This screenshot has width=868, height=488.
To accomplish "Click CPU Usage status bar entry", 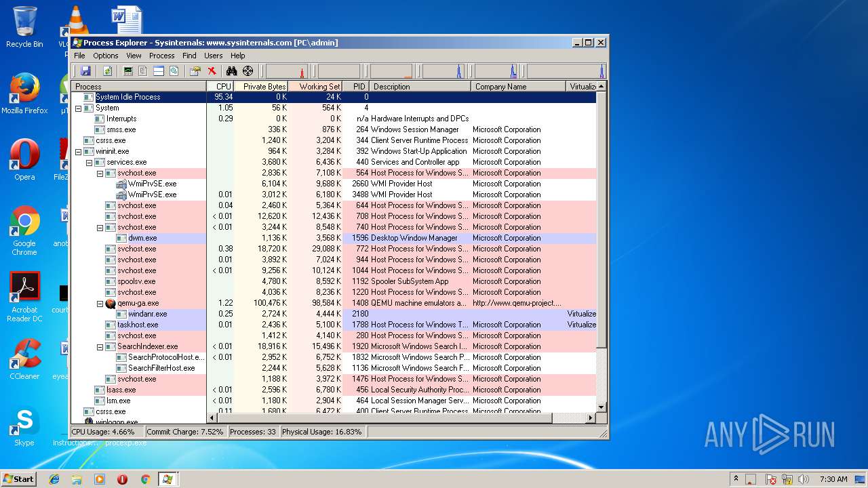I will pos(107,431).
